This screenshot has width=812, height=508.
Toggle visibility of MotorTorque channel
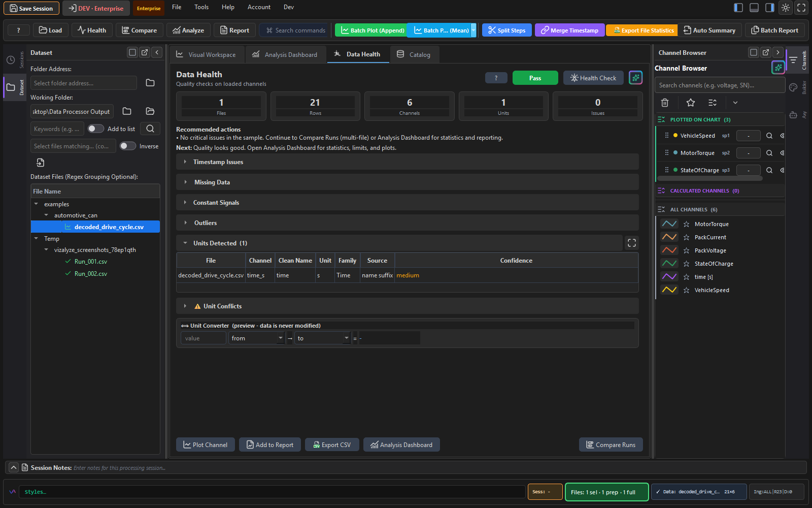(782, 153)
